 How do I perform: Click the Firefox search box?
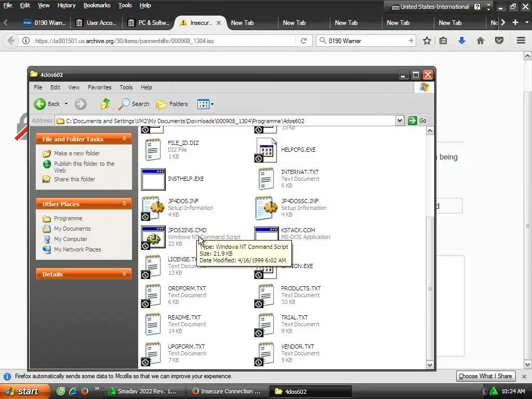click(x=366, y=41)
